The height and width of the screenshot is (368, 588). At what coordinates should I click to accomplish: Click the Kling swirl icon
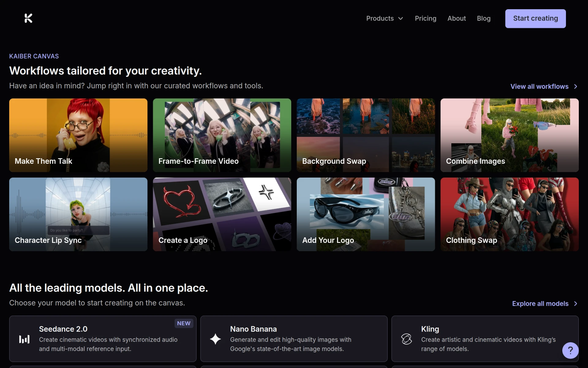pyautogui.click(x=406, y=339)
